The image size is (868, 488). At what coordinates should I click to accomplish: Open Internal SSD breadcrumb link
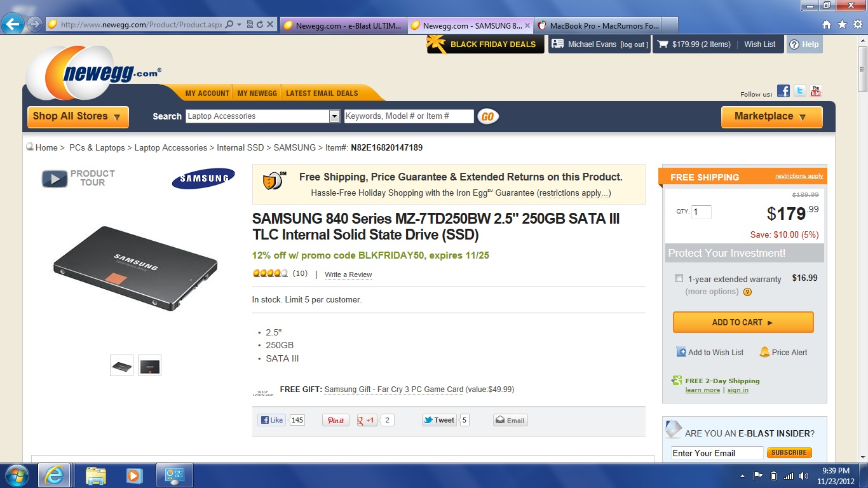pyautogui.click(x=240, y=147)
